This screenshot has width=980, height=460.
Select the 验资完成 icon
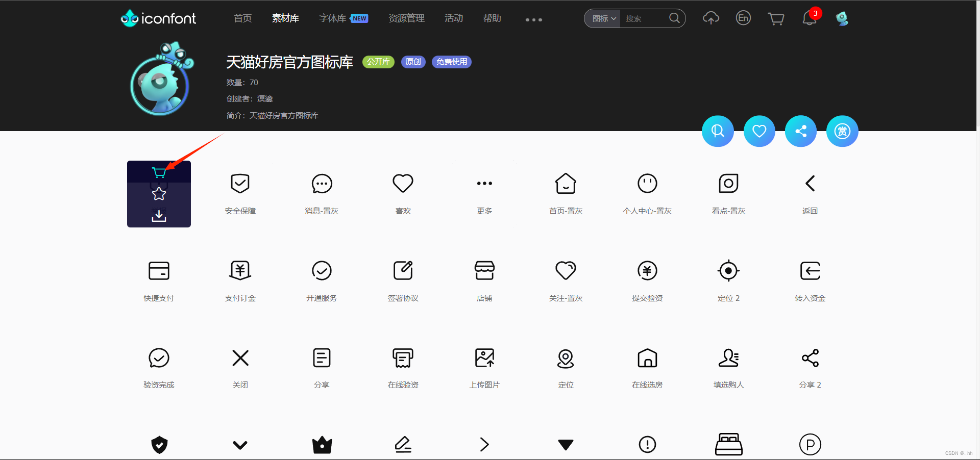(159, 358)
